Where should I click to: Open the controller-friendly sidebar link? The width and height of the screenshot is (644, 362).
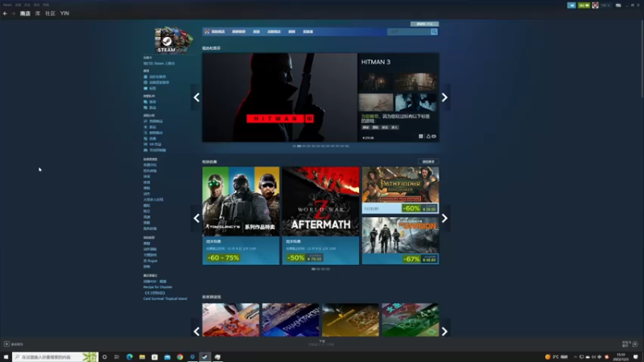(155, 150)
